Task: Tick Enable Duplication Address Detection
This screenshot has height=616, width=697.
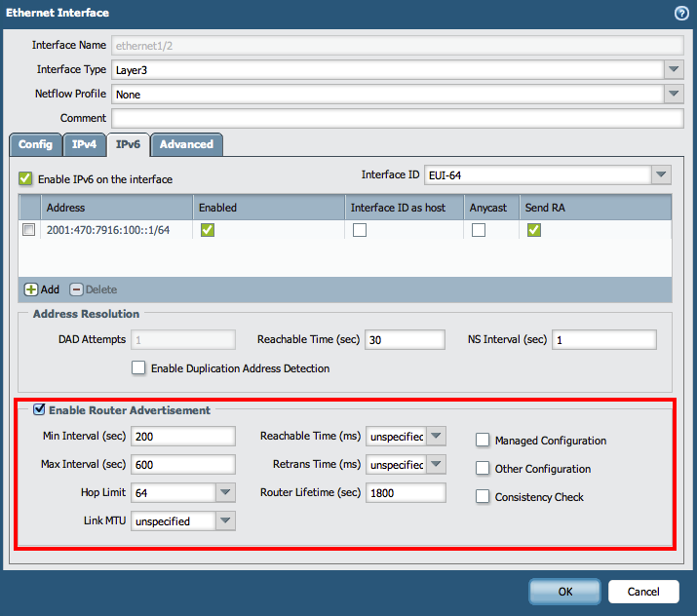Action: coord(138,368)
